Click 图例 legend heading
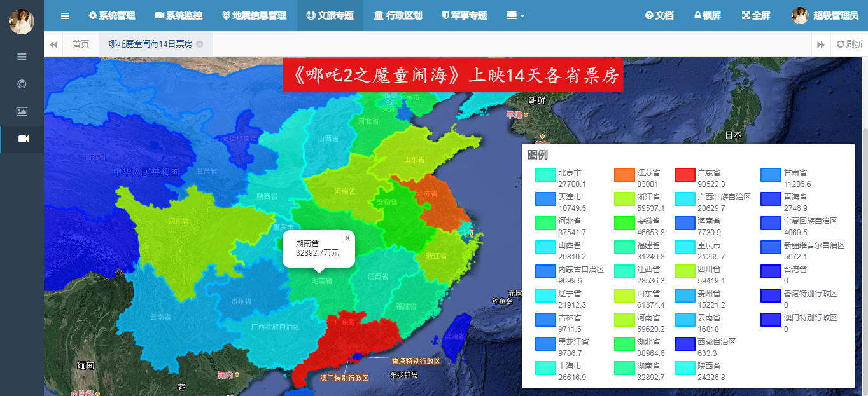This screenshot has height=396, width=868. 538,154
